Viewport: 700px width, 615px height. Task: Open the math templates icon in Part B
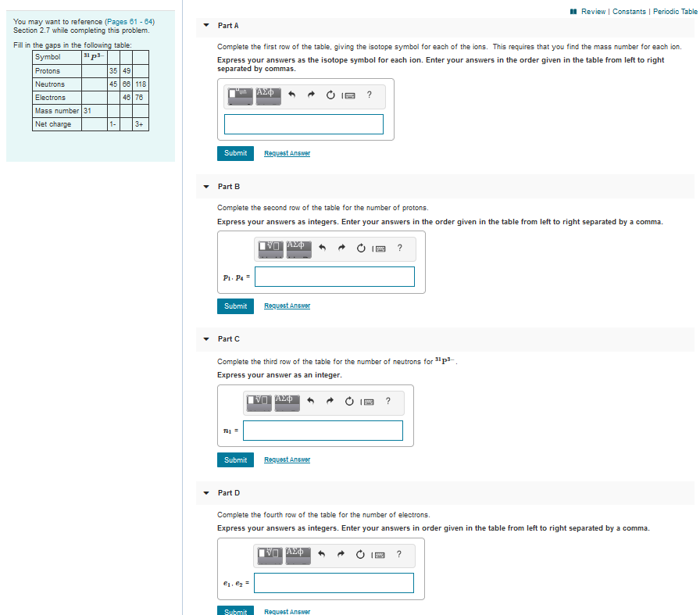coord(271,248)
